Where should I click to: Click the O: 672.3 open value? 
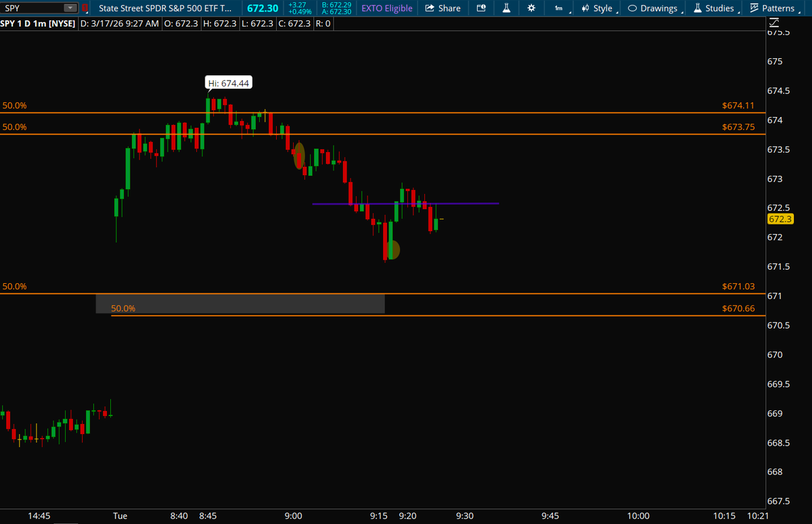[x=181, y=24]
